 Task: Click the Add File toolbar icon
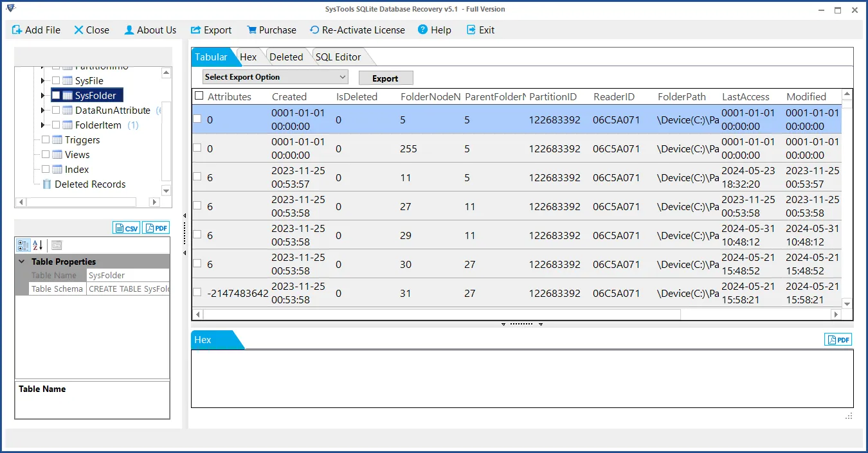point(17,30)
